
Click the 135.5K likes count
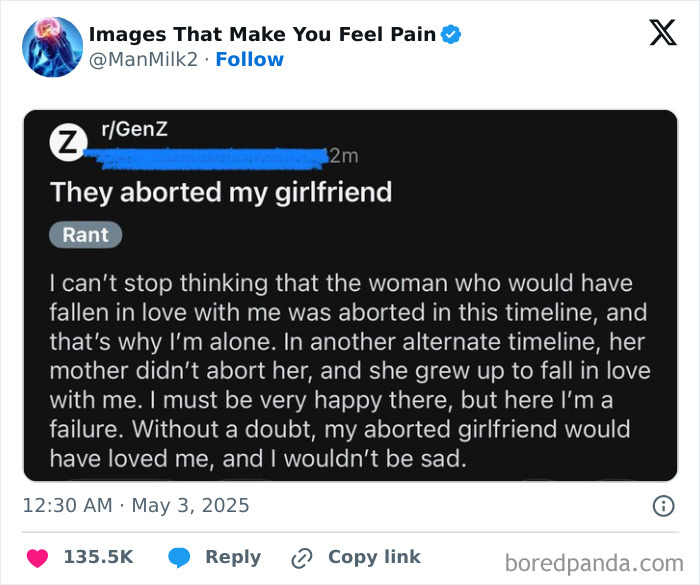pos(98,557)
